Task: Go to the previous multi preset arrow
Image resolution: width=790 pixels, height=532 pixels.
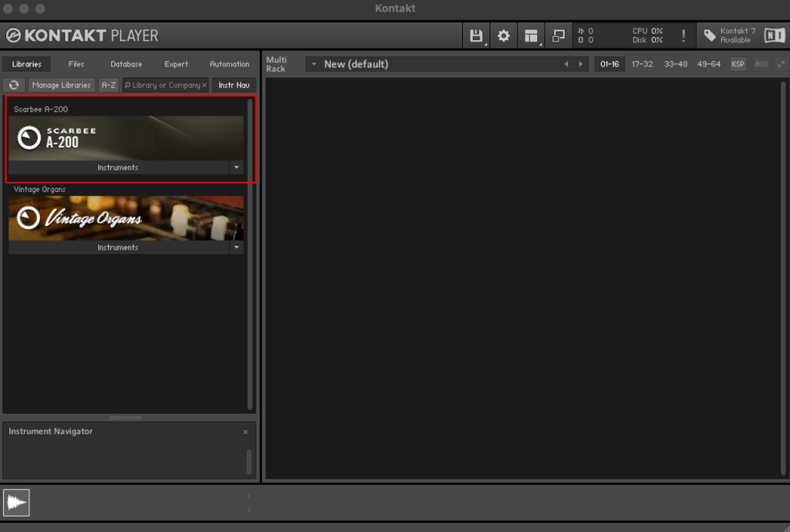Action: coord(566,64)
